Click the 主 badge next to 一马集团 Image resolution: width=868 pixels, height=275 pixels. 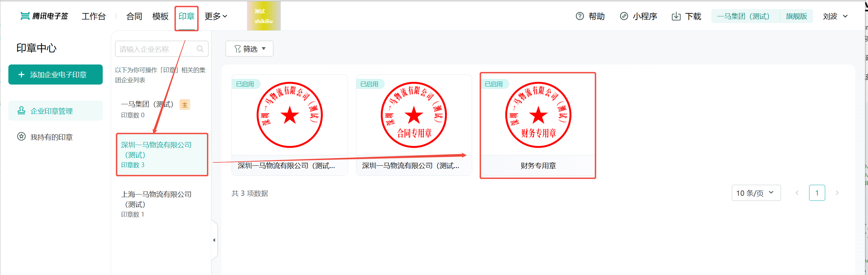[185, 105]
